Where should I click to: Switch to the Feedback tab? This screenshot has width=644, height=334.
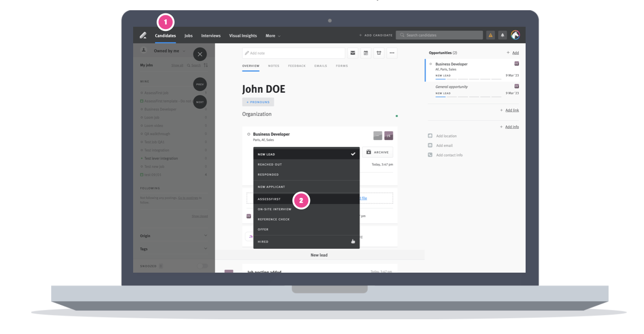click(x=297, y=66)
